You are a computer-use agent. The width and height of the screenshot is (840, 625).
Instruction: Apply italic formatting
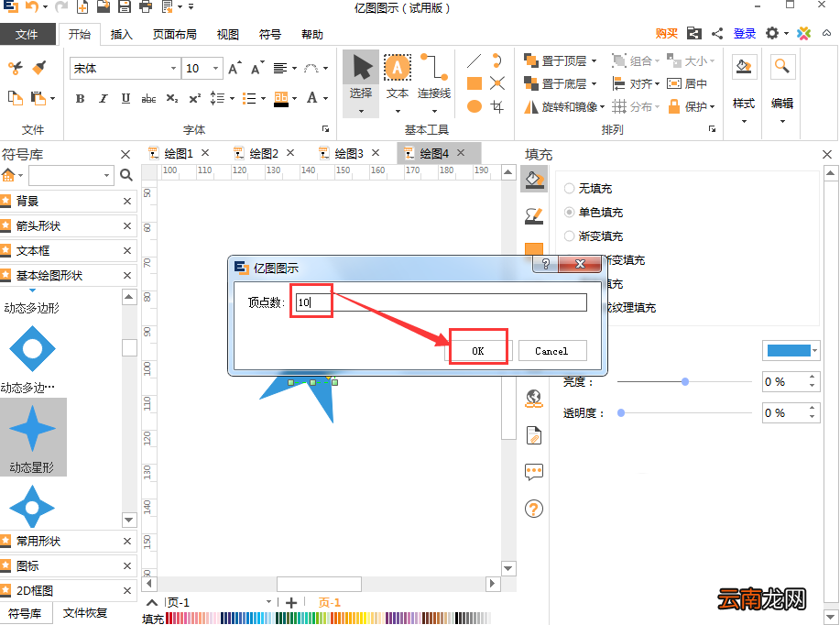(x=103, y=99)
